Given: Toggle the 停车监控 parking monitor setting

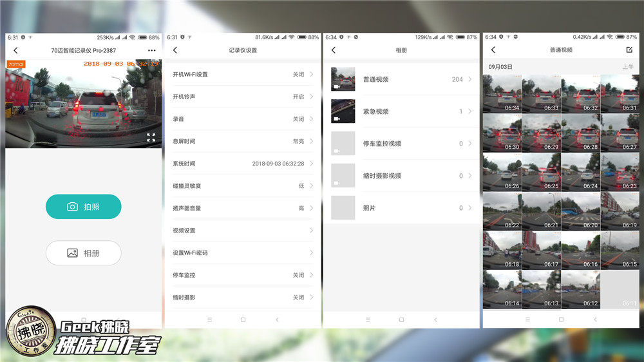Looking at the screenshot, I should coord(242,275).
